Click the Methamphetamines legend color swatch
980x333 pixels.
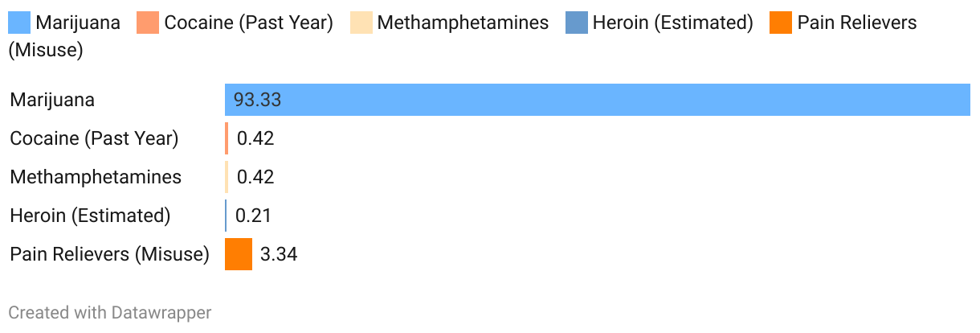coord(361,23)
